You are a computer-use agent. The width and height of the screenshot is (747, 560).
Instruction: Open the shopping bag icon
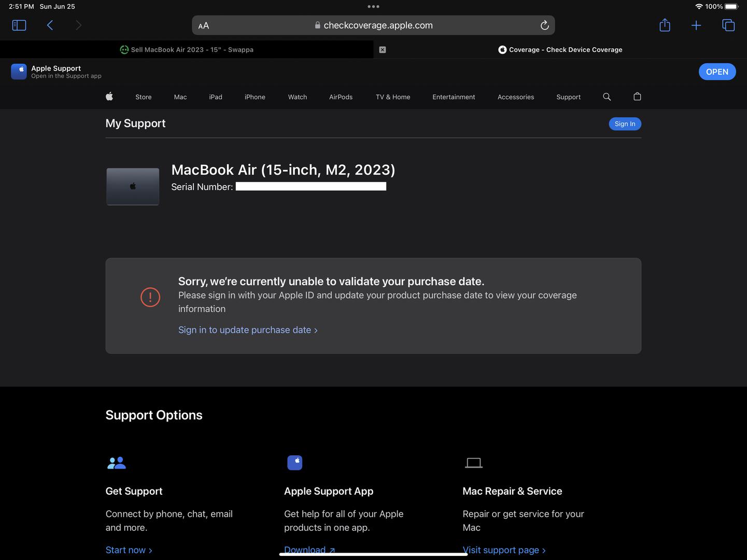pos(638,96)
